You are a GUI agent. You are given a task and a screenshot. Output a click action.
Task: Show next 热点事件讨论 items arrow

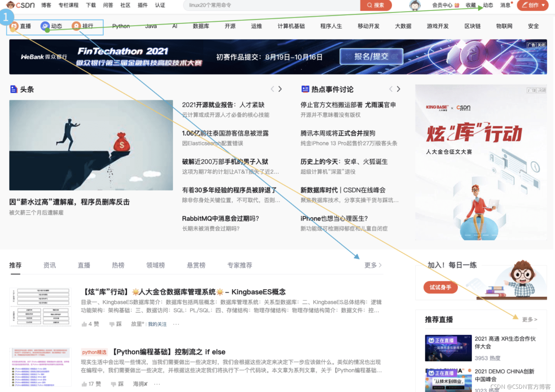point(399,89)
